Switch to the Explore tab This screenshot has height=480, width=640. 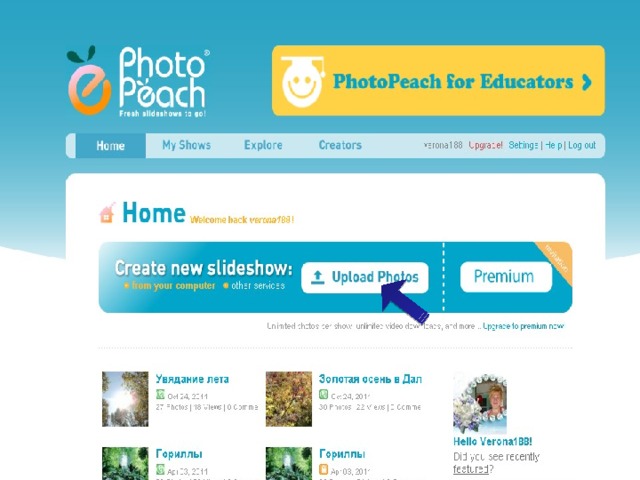[263, 145]
